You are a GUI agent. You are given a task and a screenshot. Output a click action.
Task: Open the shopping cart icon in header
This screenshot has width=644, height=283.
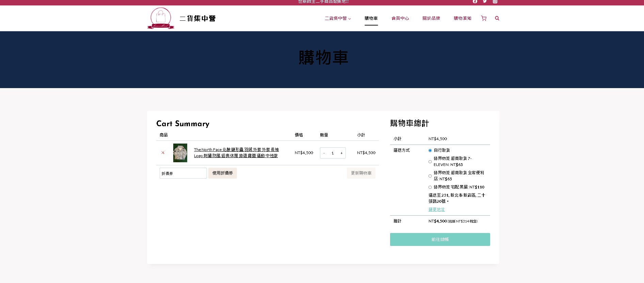click(483, 18)
